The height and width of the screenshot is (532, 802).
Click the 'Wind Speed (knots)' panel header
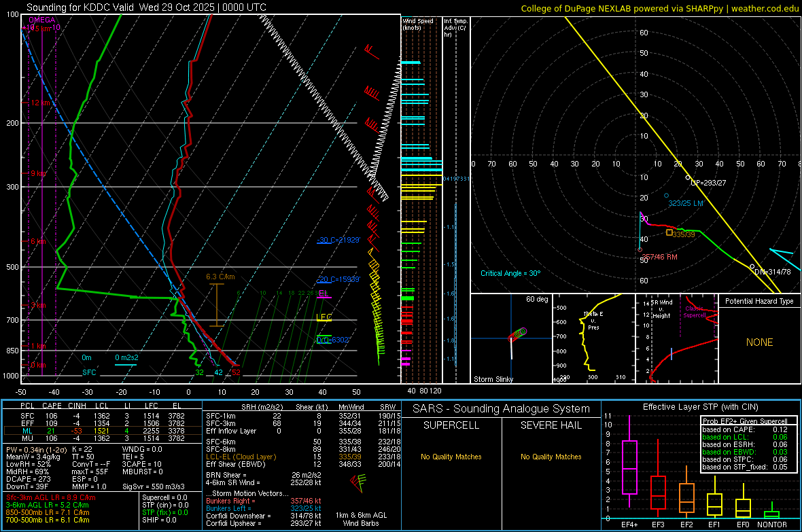point(418,24)
